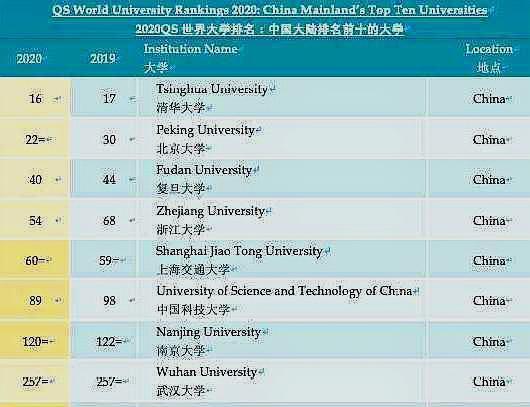The height and width of the screenshot is (407, 530).
Task: Click the table title QS World University Rankings 2020
Action: (269, 10)
